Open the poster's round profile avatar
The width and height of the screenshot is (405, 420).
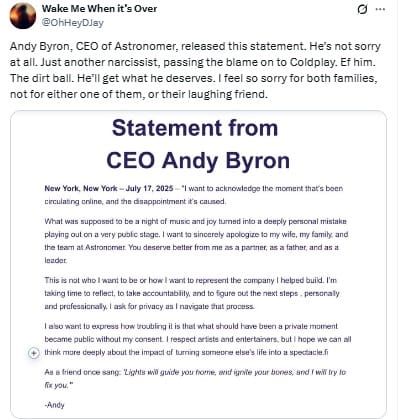click(23, 16)
